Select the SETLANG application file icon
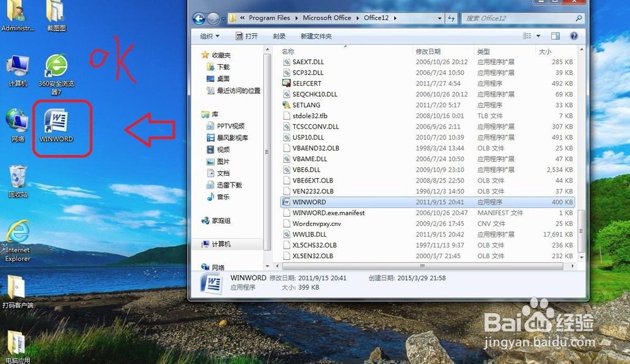630x364 pixels. coord(286,105)
